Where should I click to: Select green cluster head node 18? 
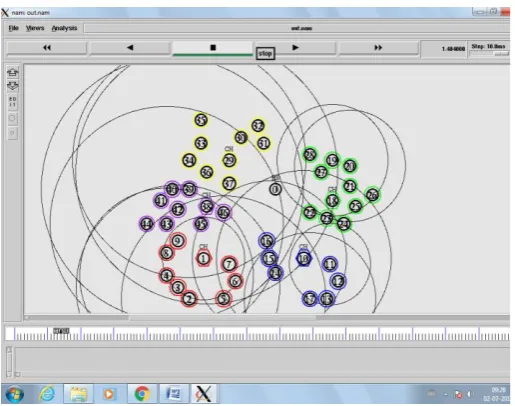[x=332, y=201]
